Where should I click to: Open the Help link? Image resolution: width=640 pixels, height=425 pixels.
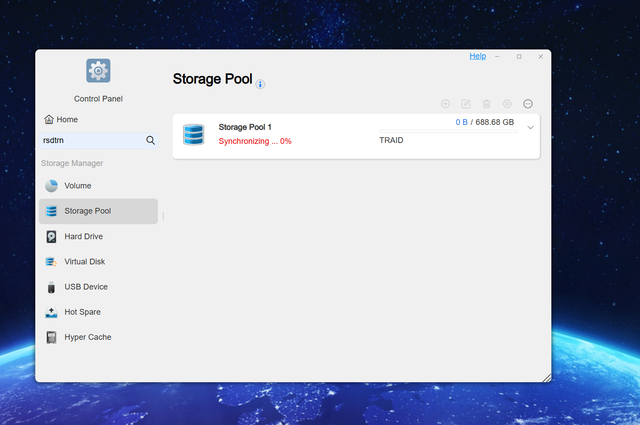coord(478,56)
